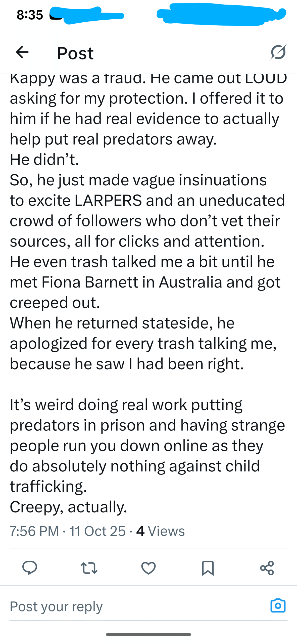Tap the "He didn't." line of the post
Image resolution: width=297 pixels, height=644 pixels.
click(x=44, y=159)
